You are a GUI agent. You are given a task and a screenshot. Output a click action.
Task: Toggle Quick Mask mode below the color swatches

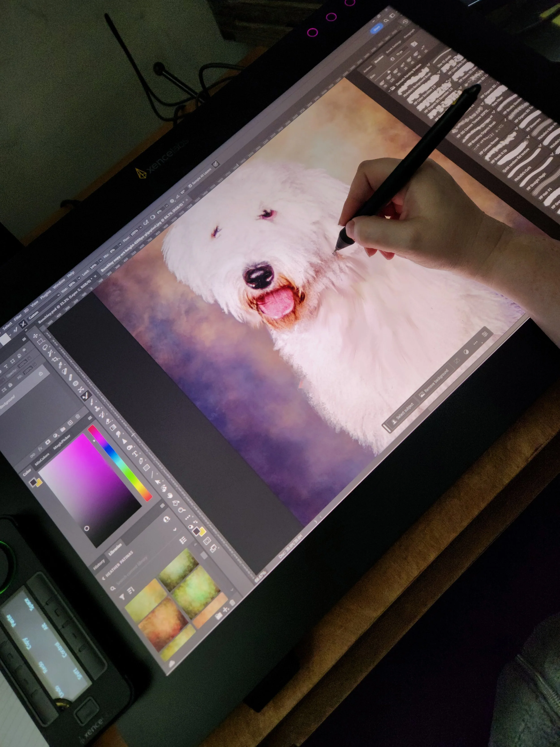pyautogui.click(x=207, y=541)
